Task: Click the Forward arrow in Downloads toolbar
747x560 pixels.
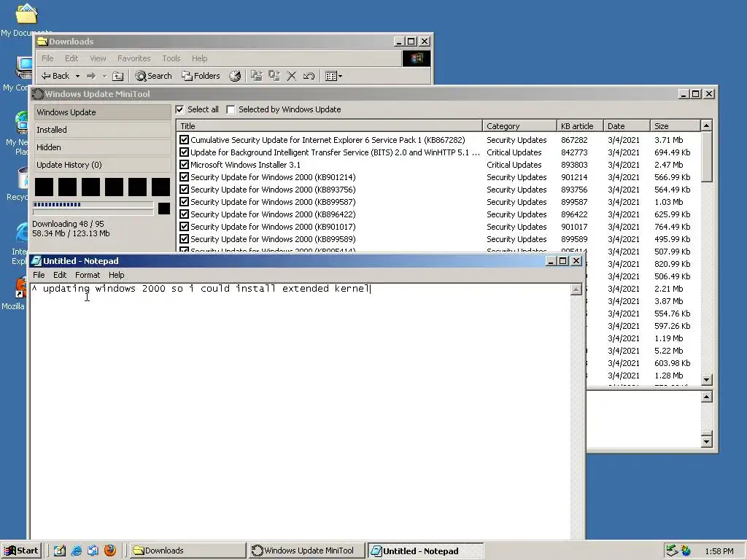Action: [91, 76]
